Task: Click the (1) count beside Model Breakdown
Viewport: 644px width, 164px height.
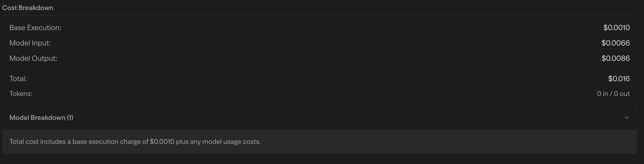Action: [70, 118]
